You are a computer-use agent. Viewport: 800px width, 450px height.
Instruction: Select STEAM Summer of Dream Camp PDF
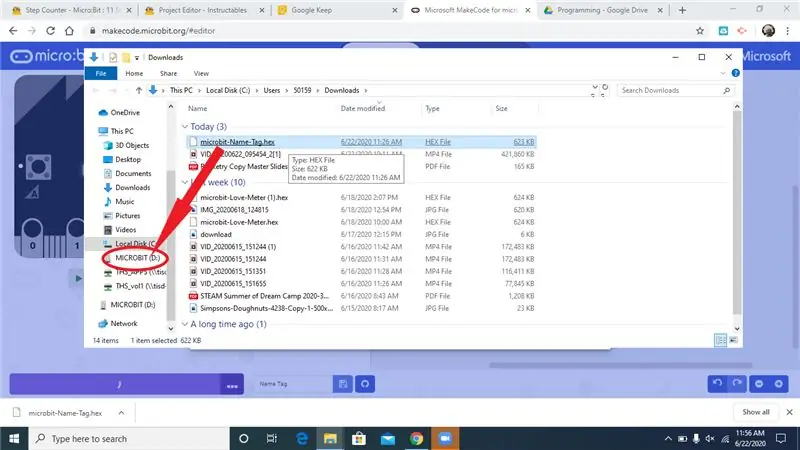(x=264, y=296)
